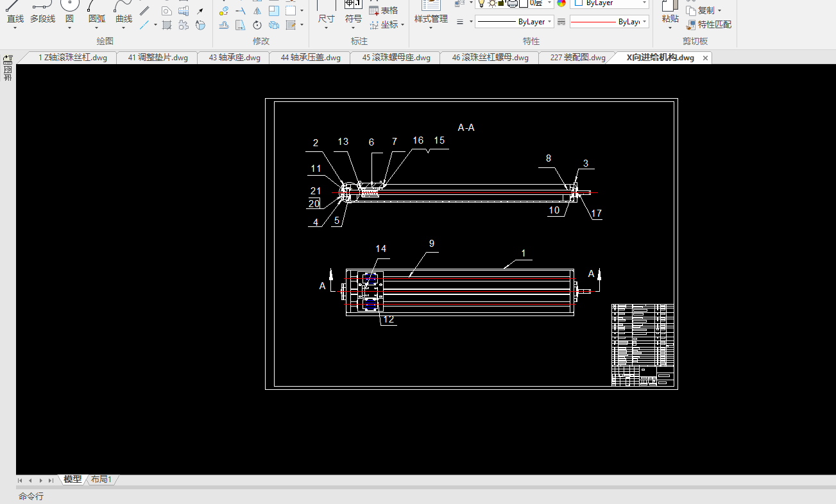Toggle the layer lightbulb on/off icon
Image resolution: width=836 pixels, height=504 pixels.
[x=481, y=3]
